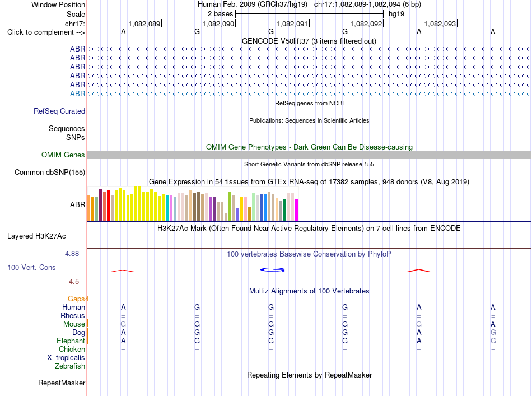Viewport: 532px width, 396px height.
Task: Click the 100 Vert. Cons label
Action: [31, 267]
